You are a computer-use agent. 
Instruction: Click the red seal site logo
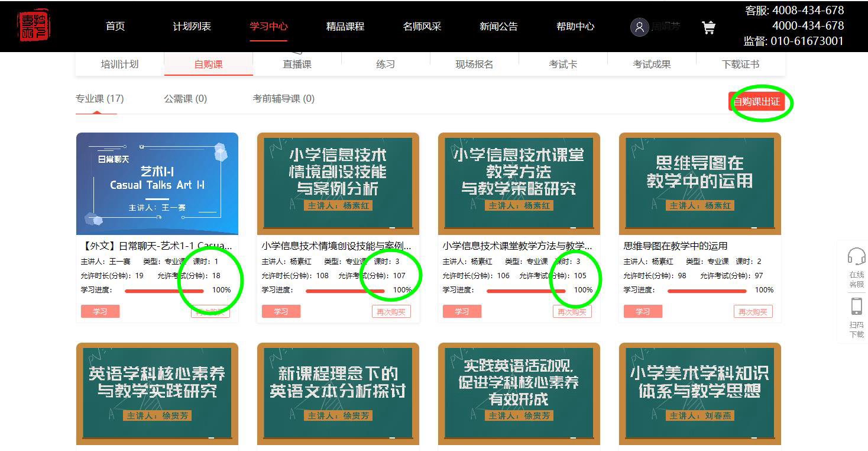(x=34, y=25)
